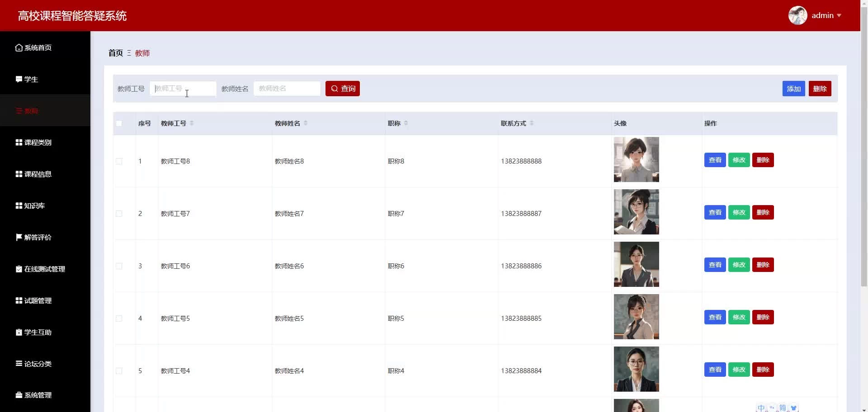Image resolution: width=868 pixels, height=412 pixels.
Task: Open 知识库 in the sidebar menu
Action: click(34, 206)
